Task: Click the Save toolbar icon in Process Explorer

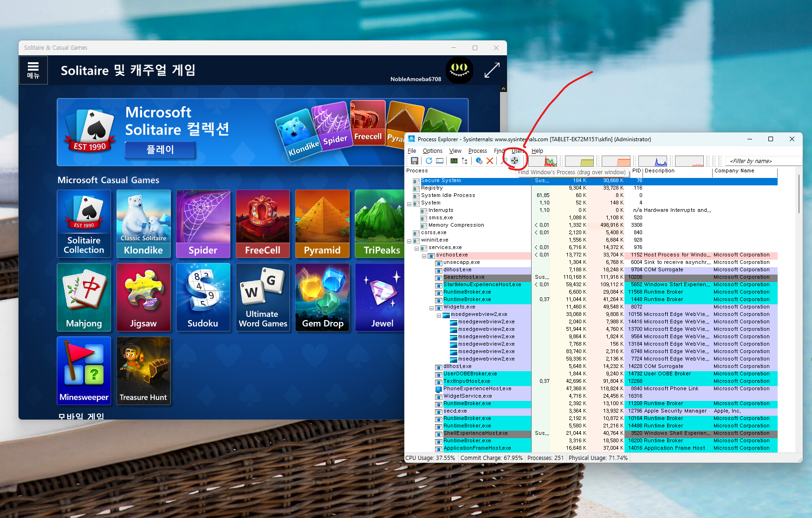Action: click(415, 161)
